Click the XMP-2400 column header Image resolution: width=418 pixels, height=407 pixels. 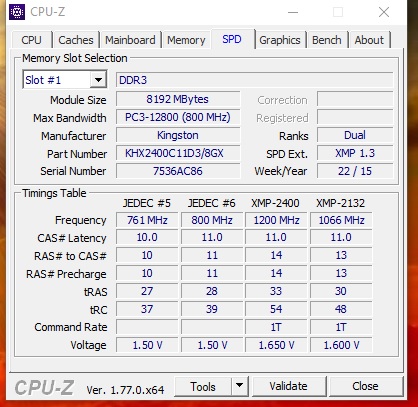(x=275, y=203)
